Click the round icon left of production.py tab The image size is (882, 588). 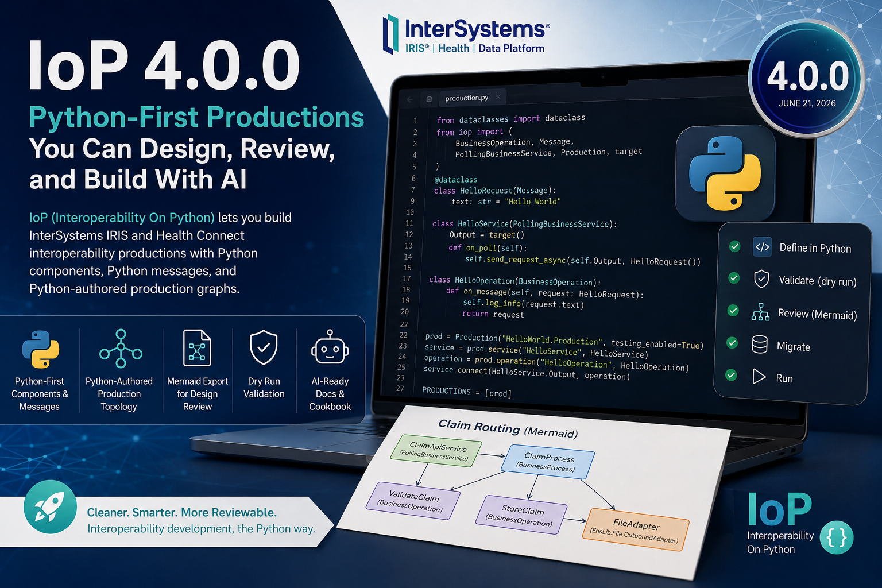[x=429, y=99]
